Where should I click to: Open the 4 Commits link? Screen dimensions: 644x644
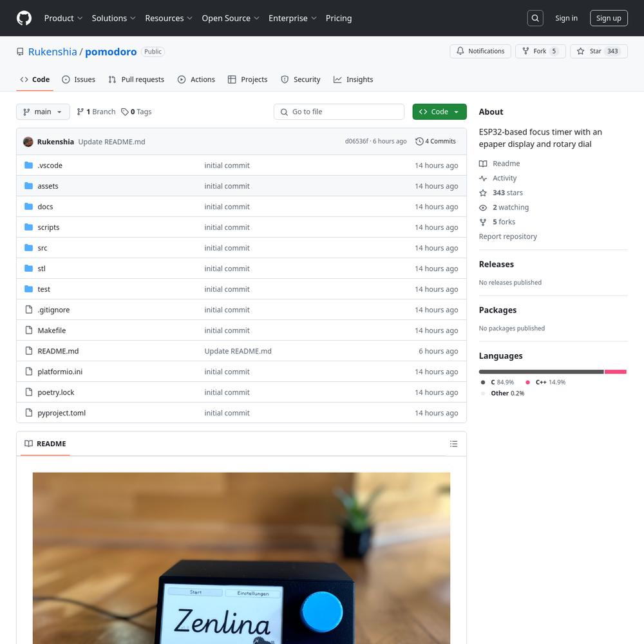coord(436,141)
